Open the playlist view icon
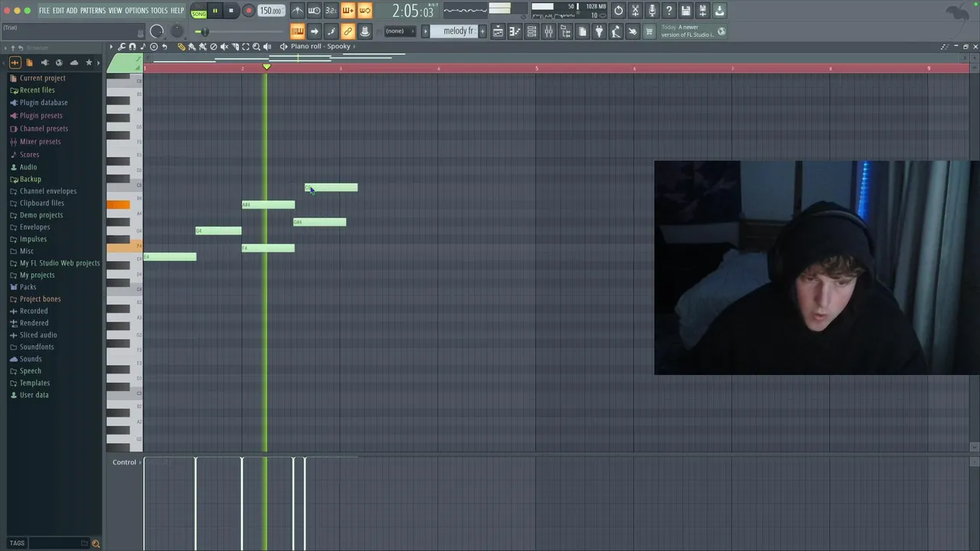This screenshot has width=980, height=551. pos(498,31)
